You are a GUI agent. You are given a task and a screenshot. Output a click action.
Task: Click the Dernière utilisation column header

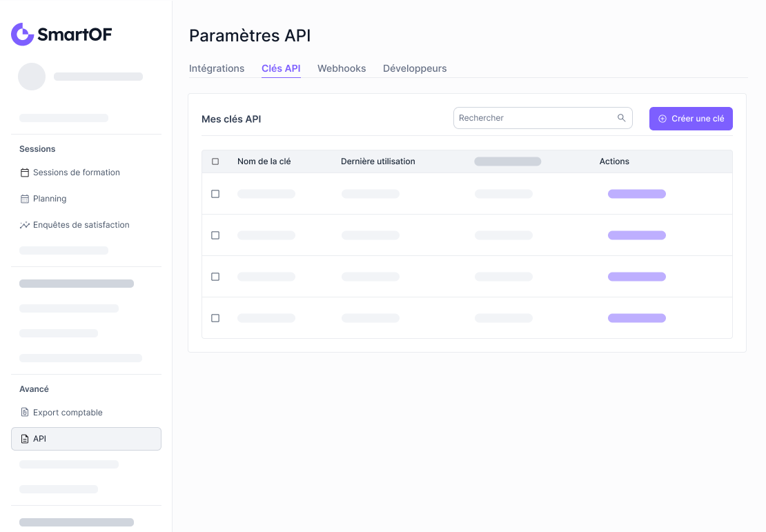378,161
